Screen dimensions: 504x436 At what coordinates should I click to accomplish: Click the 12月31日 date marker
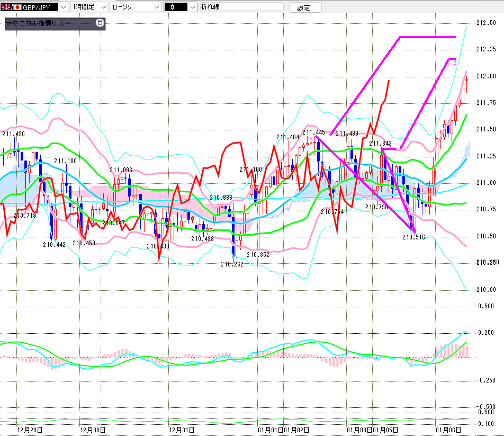pyautogui.click(x=181, y=430)
